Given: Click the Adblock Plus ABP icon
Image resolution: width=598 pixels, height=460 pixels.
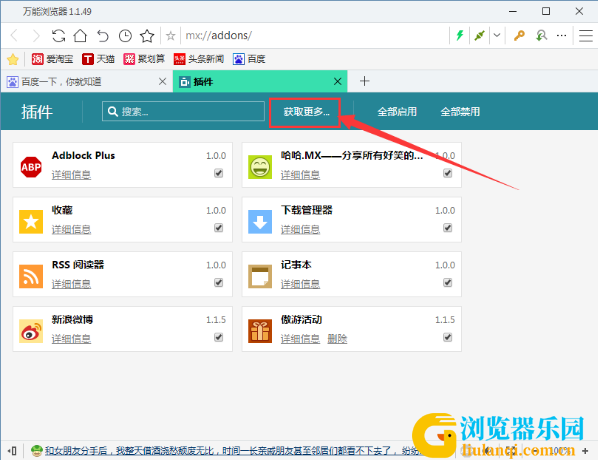Looking at the screenshot, I should tap(31, 167).
